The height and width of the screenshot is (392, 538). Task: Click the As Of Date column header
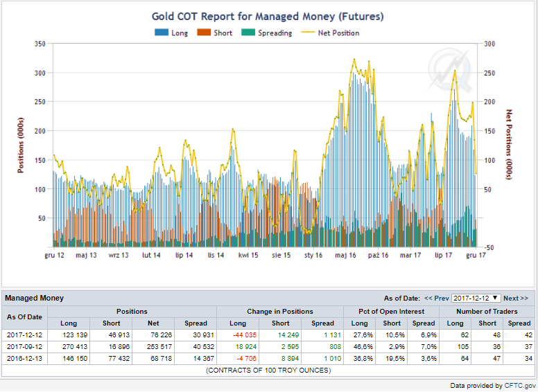pyautogui.click(x=24, y=317)
